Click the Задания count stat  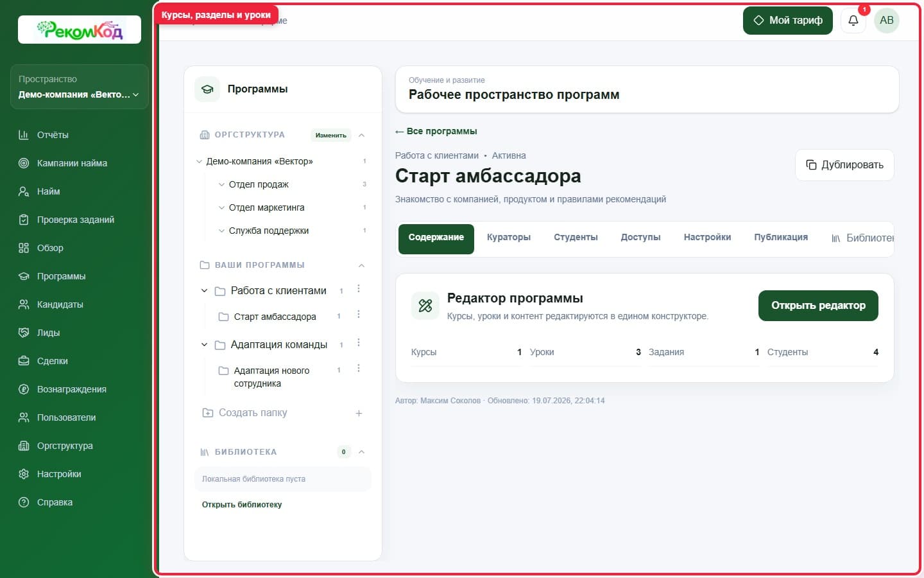[704, 352]
